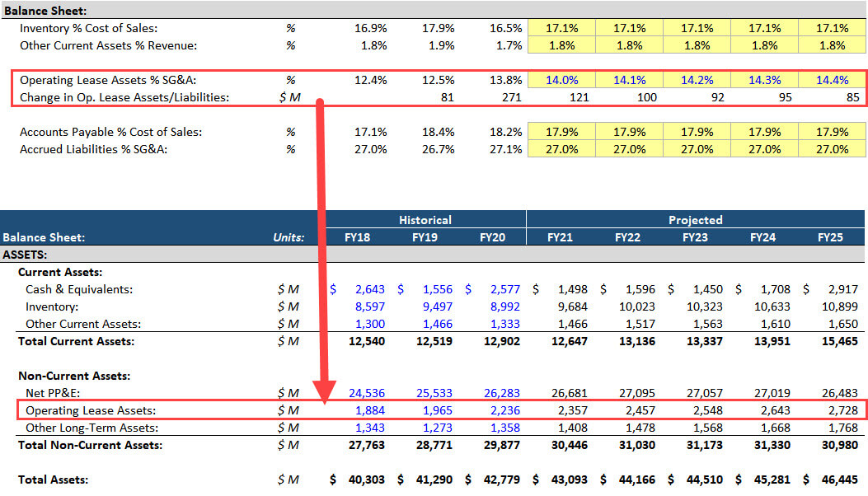
Task: Select FY19 Inventory value 9,497
Action: [438, 306]
